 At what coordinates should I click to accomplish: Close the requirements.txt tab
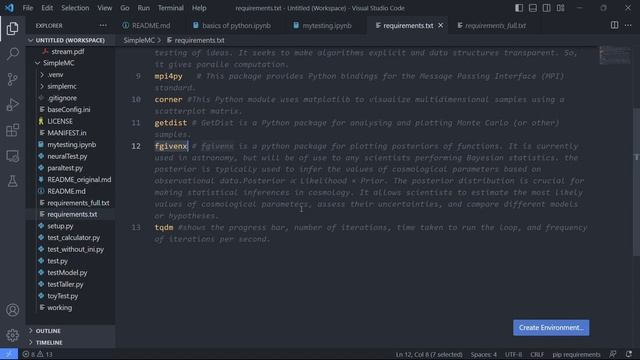440,25
